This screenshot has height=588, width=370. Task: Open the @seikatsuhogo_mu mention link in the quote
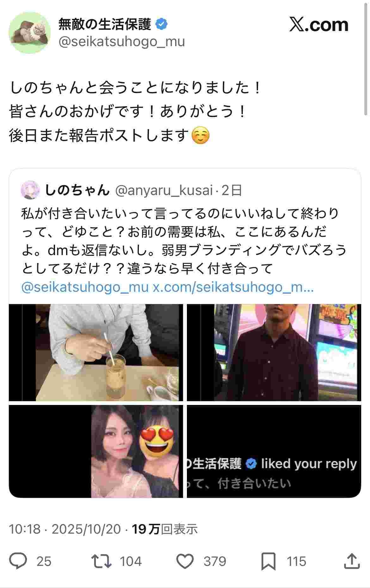pos(85,287)
